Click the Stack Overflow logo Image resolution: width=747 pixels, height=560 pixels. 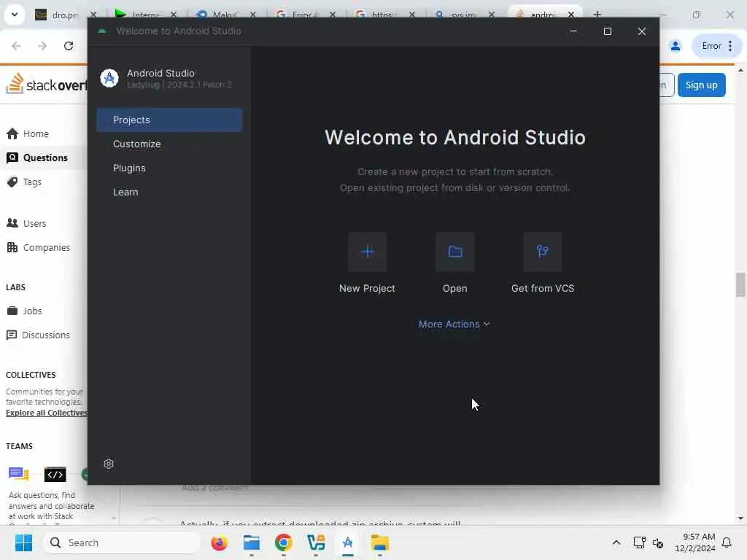tap(46, 85)
